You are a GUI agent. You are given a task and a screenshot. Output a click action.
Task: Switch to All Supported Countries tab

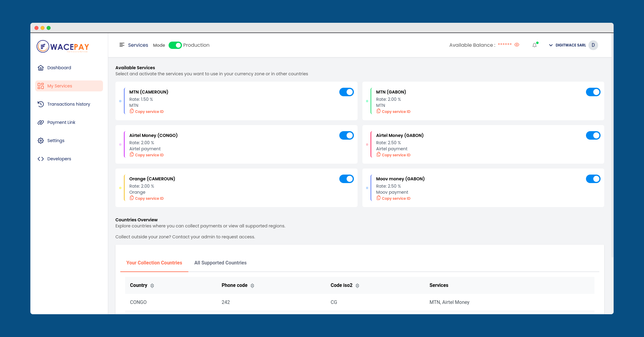click(x=220, y=263)
